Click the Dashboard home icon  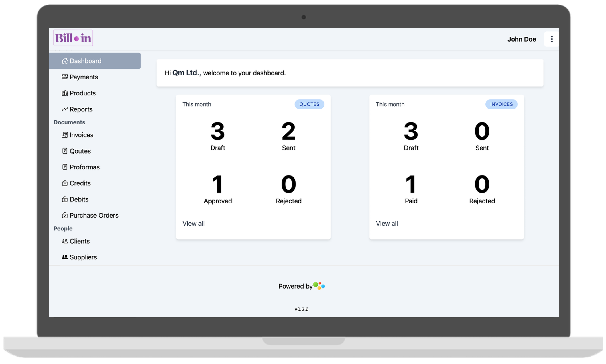[x=65, y=61]
